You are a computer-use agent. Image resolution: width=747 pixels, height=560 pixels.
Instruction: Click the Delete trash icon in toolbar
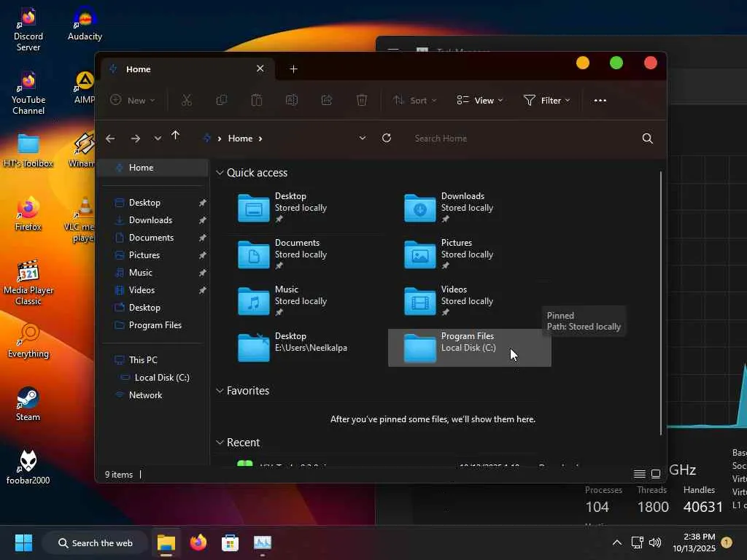point(362,100)
